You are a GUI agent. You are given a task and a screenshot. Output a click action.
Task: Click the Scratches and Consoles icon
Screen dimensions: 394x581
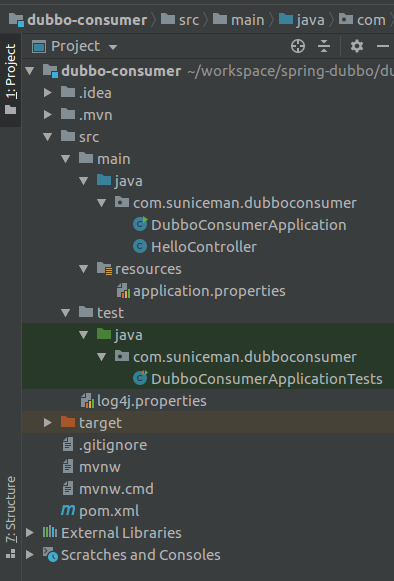click(50, 555)
